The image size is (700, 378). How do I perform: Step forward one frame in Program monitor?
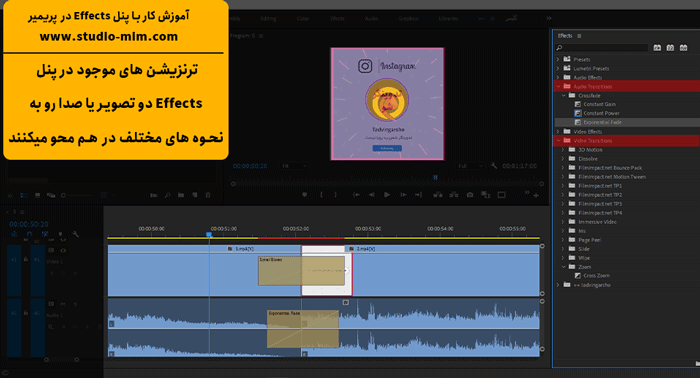pos(403,195)
